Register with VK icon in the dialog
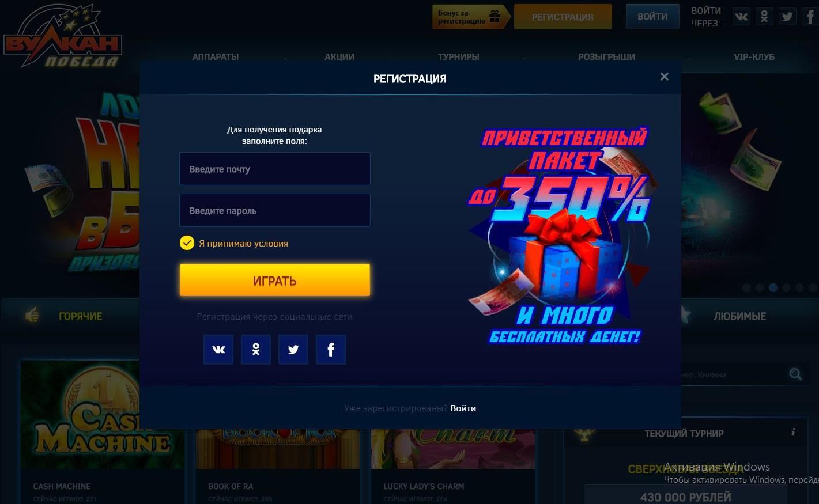This screenshot has height=504, width=819. pyautogui.click(x=218, y=350)
